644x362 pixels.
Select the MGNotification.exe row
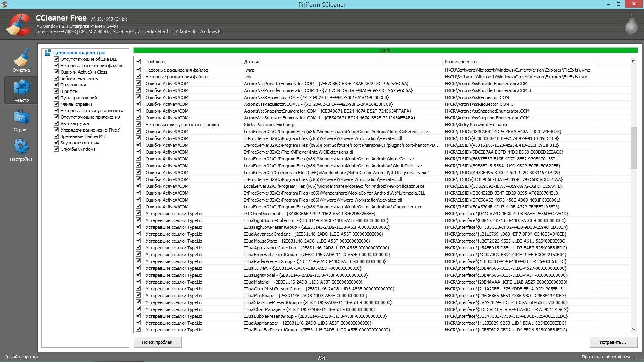[x=382, y=186]
